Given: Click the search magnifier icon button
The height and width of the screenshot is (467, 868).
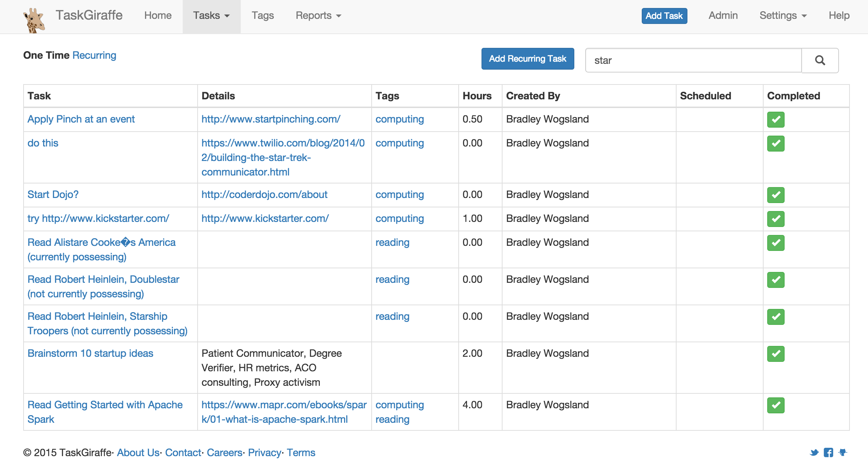Looking at the screenshot, I should pos(820,60).
